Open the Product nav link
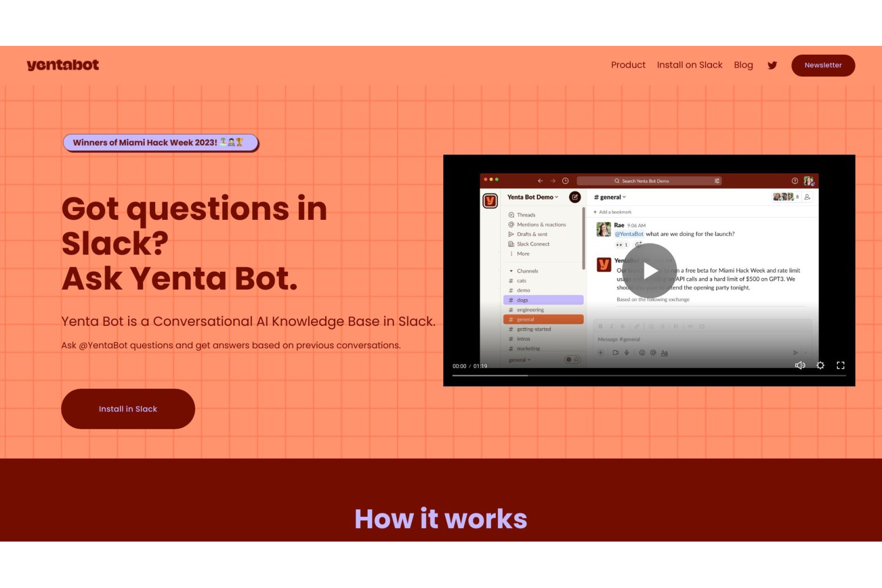The width and height of the screenshot is (882, 588). coord(628,65)
